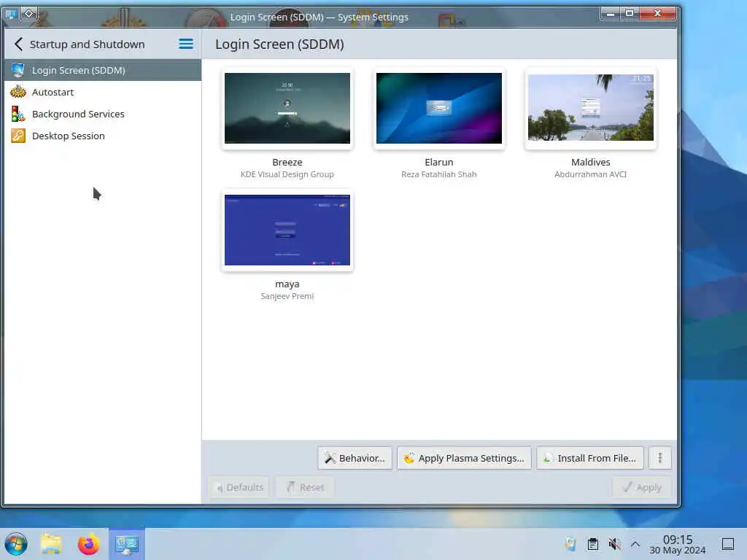The image size is (747, 560).
Task: Click the muted volume tray icon
Action: coord(614,544)
